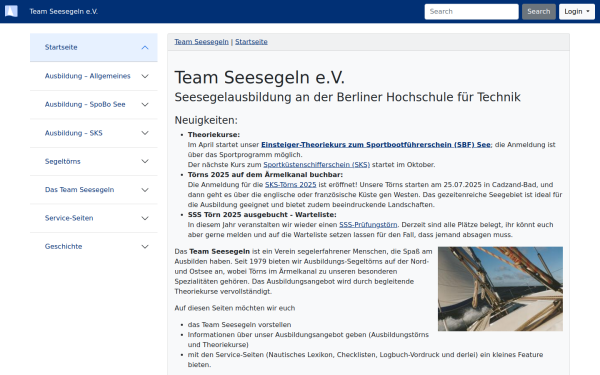Open Einsteiger-Theoriekurs zum Sportbootführerschein link
Screen dimensions: 600x375
click(x=376, y=145)
